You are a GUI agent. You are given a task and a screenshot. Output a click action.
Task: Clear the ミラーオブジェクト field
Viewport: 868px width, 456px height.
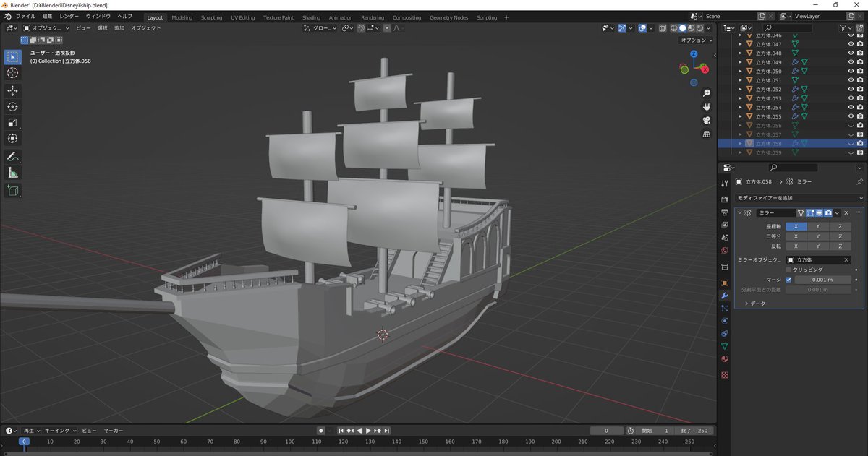click(x=846, y=259)
